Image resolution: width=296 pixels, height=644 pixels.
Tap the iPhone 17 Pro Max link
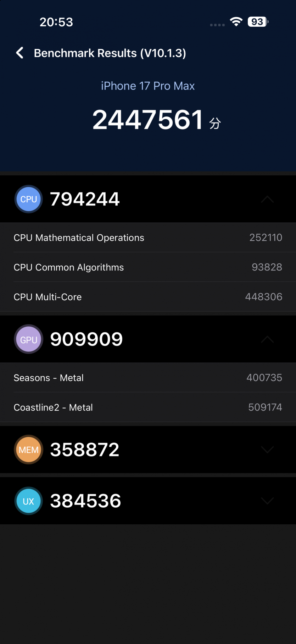click(x=148, y=86)
